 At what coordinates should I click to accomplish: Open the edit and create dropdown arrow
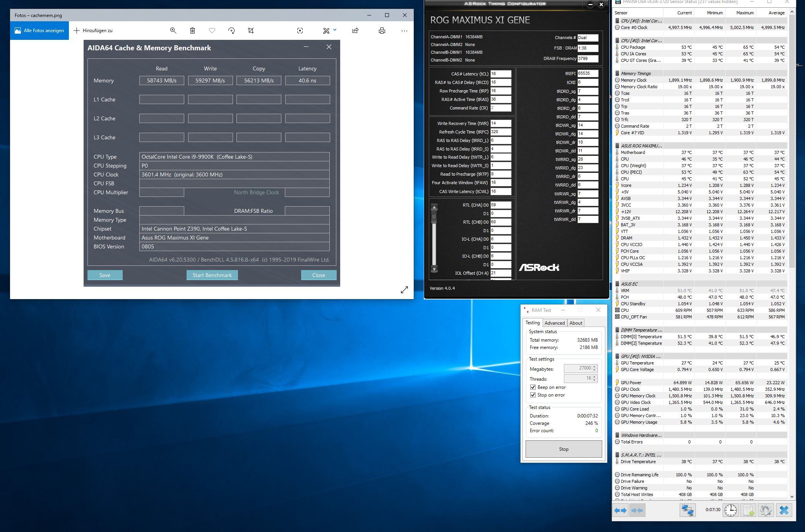[335, 30]
